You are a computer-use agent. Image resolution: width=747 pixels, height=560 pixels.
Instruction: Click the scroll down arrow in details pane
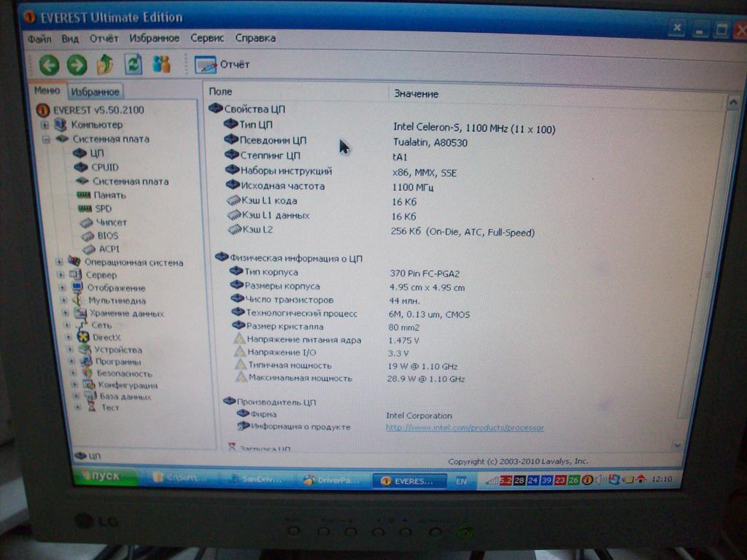[676, 444]
